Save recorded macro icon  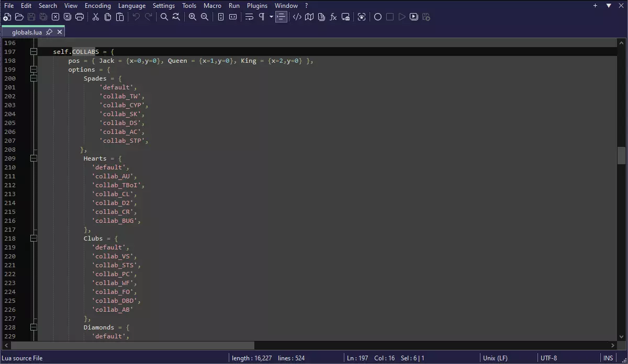tap(426, 17)
